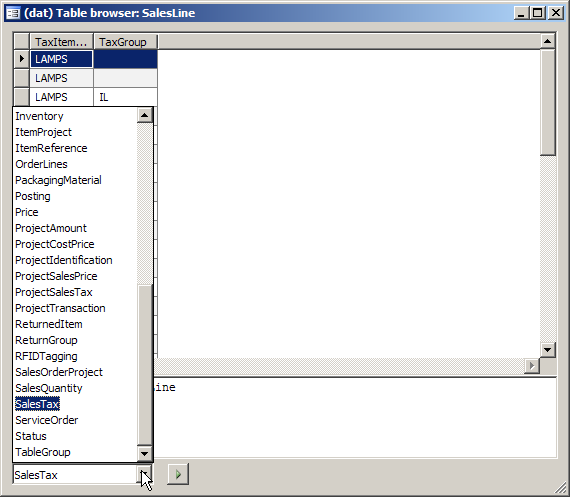Select the current row marker arrow
Screen dimensions: 570x497
coord(21,59)
